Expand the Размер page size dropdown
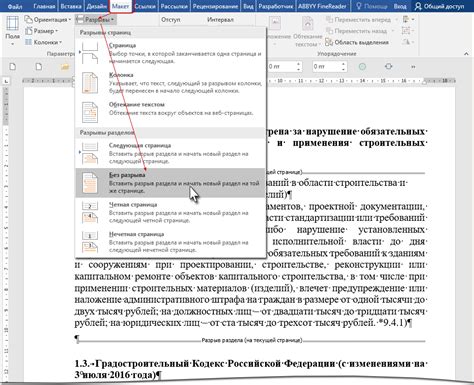 tap(42, 31)
